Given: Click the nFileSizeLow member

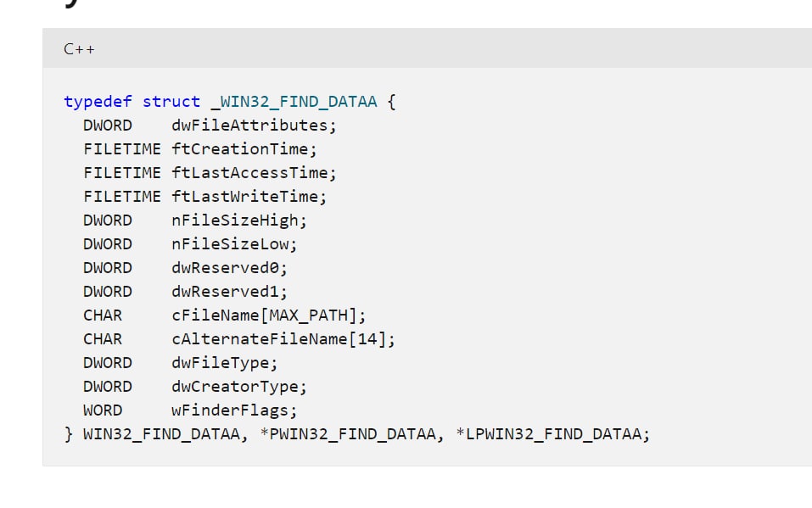Looking at the screenshot, I should point(233,244).
